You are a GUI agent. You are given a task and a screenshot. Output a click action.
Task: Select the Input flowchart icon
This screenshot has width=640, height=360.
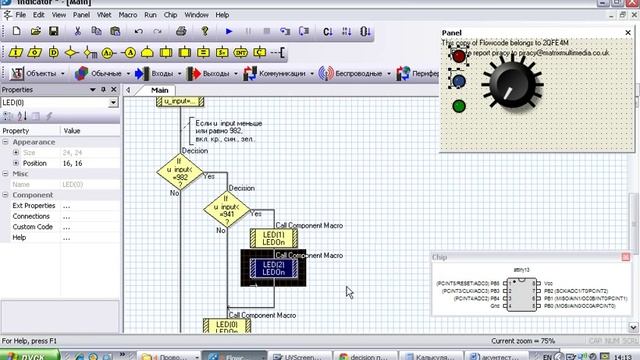(16, 52)
